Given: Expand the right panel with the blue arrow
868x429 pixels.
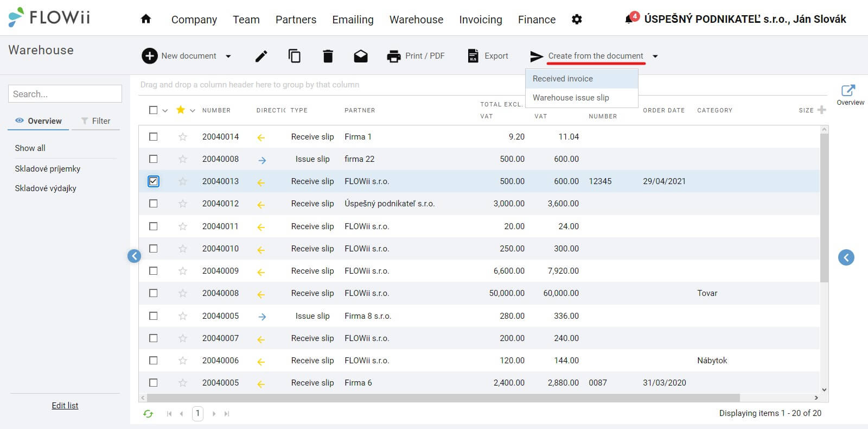Looking at the screenshot, I should [x=846, y=257].
